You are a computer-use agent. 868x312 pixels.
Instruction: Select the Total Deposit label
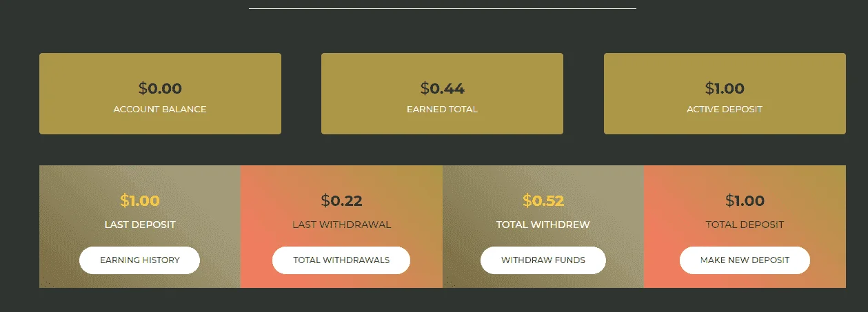745,225
